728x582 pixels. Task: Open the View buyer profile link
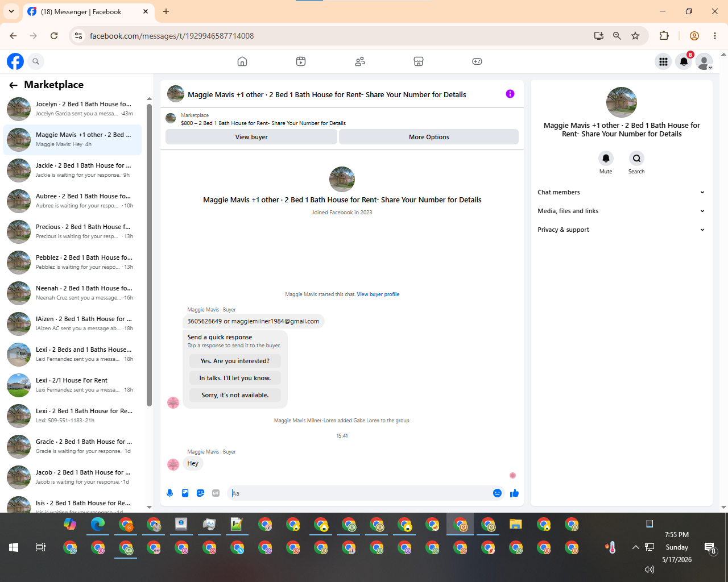(378, 294)
